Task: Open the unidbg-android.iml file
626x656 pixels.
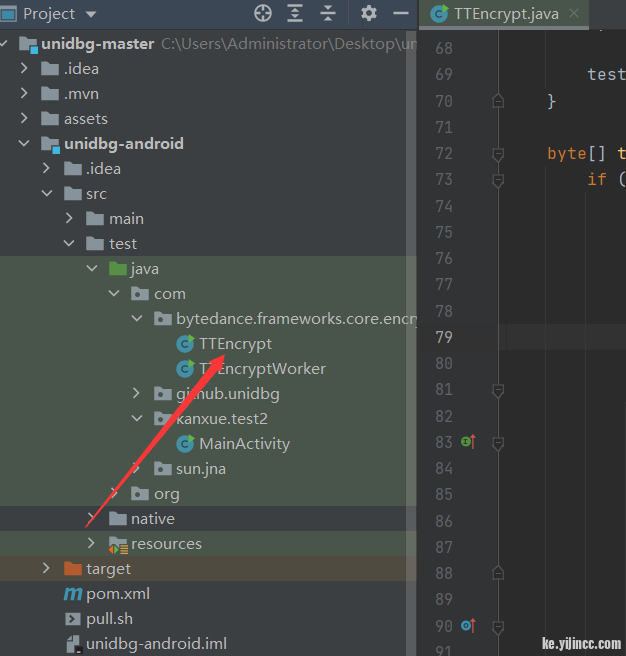Action: 156,643
